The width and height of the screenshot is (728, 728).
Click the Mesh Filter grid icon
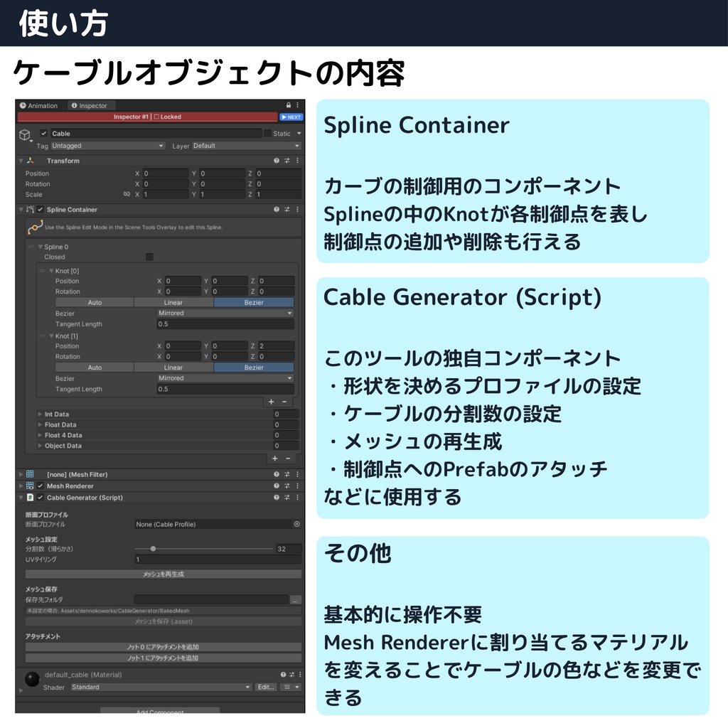point(30,474)
